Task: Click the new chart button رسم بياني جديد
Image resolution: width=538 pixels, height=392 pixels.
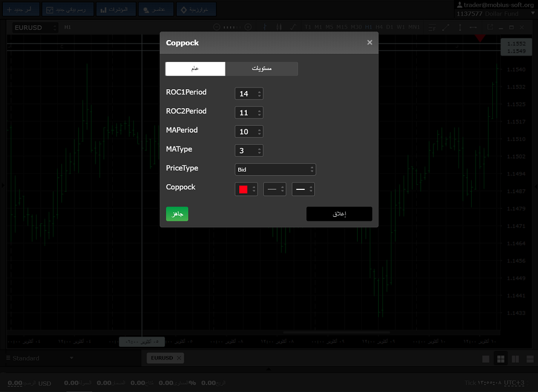Action: (x=68, y=9)
